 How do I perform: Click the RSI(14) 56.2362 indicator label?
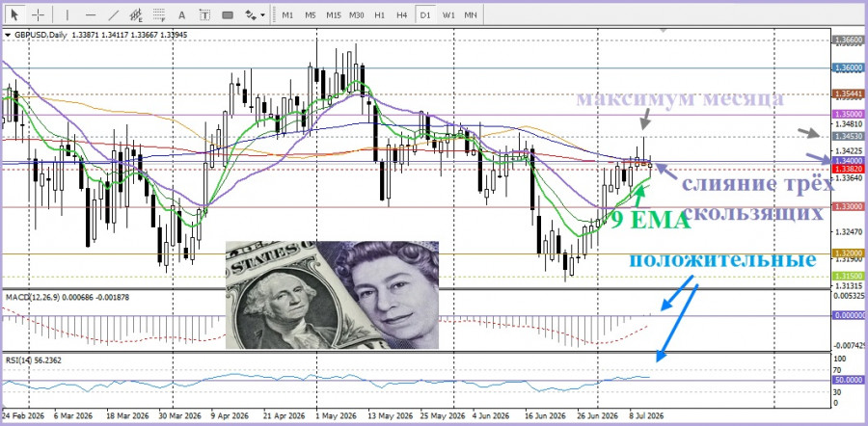click(x=34, y=360)
